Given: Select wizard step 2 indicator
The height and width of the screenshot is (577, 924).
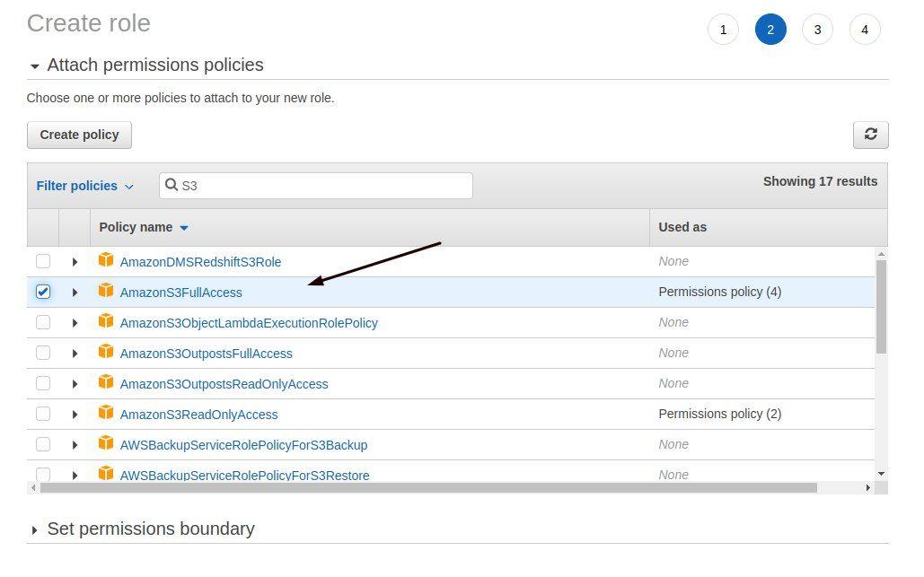Looking at the screenshot, I should coord(770,30).
